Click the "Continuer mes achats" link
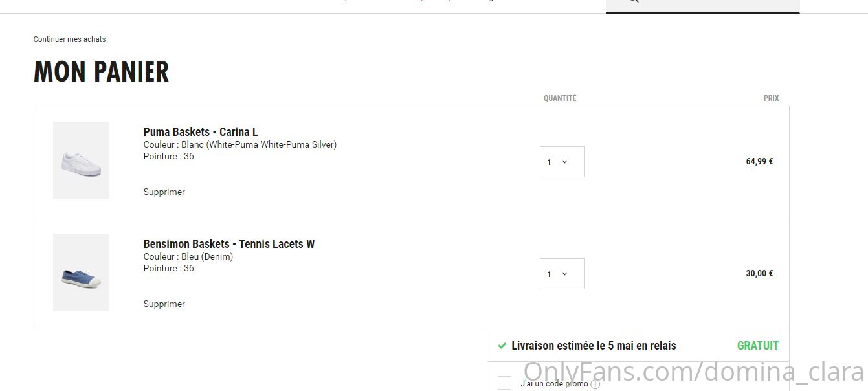Image resolution: width=868 pixels, height=391 pixels. point(70,39)
